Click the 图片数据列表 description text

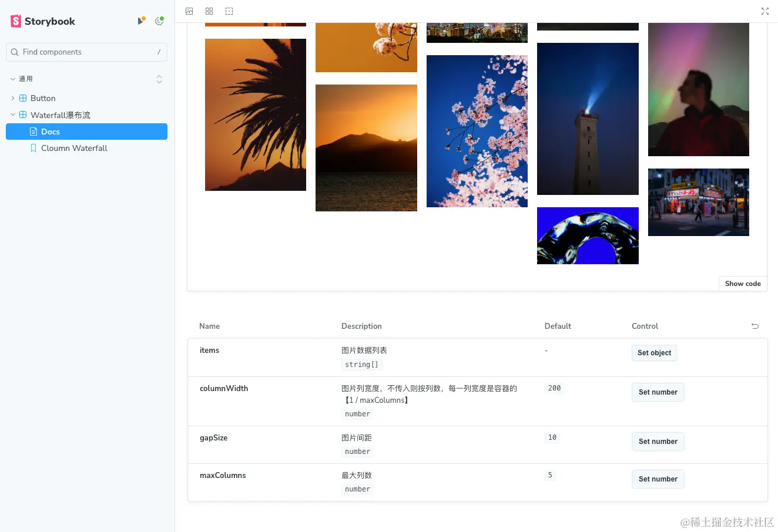point(364,351)
